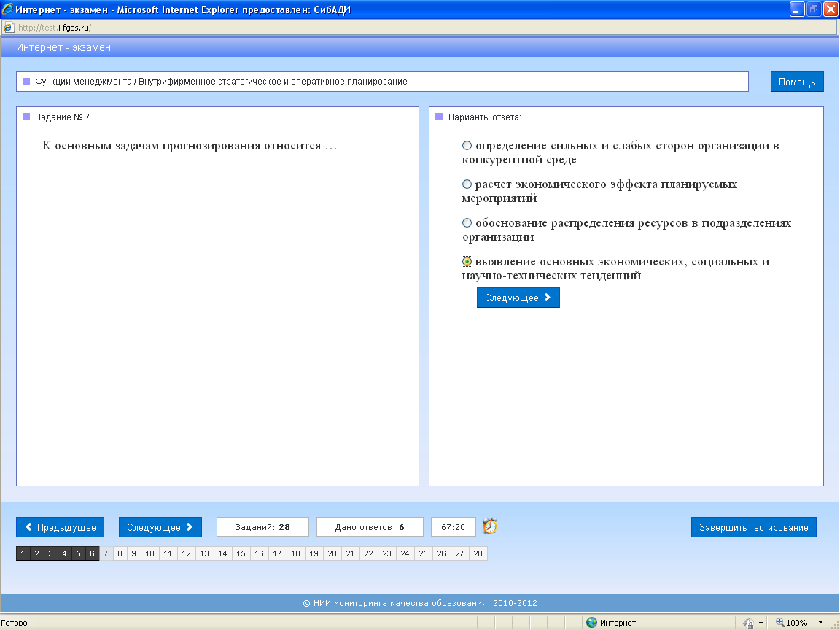Go back with Предыдущее button
This screenshot has height=630, width=840.
pyautogui.click(x=60, y=527)
